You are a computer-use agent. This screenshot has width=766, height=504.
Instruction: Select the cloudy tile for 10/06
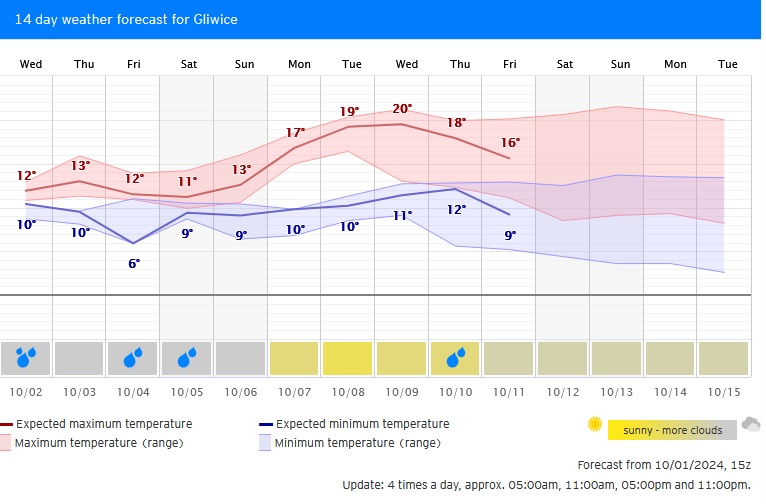point(241,357)
